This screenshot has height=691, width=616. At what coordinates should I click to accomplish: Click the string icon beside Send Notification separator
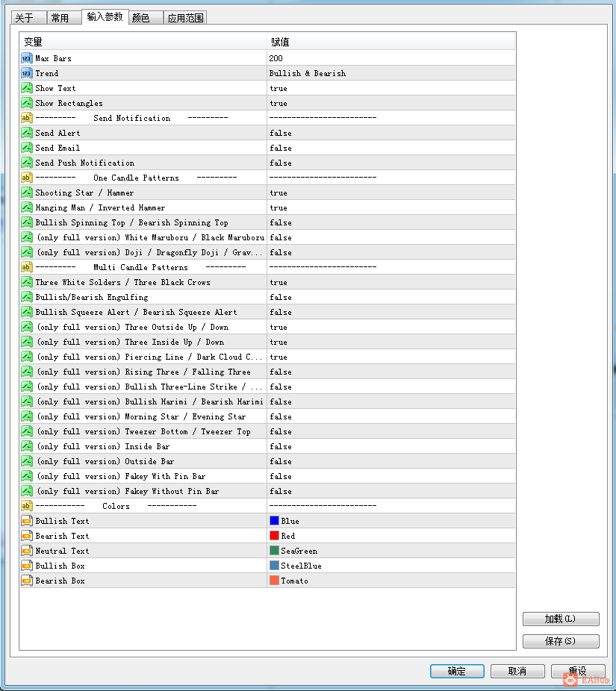pyautogui.click(x=26, y=118)
